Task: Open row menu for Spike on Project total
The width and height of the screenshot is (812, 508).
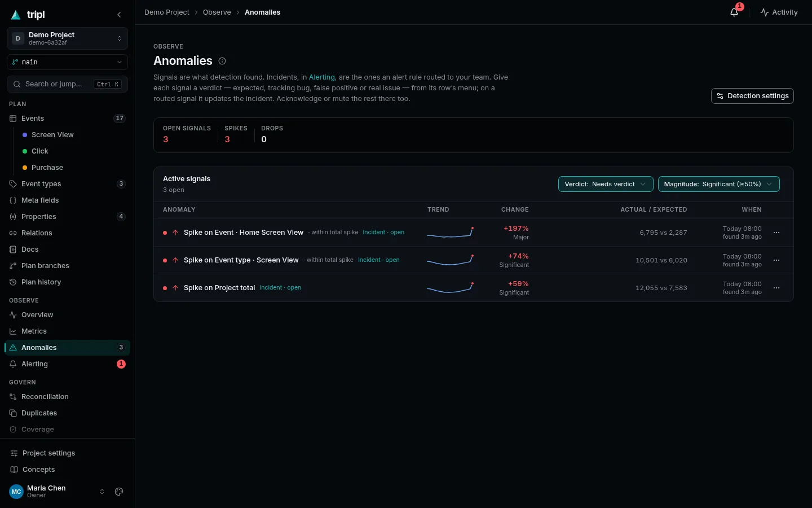Action: pos(776,288)
